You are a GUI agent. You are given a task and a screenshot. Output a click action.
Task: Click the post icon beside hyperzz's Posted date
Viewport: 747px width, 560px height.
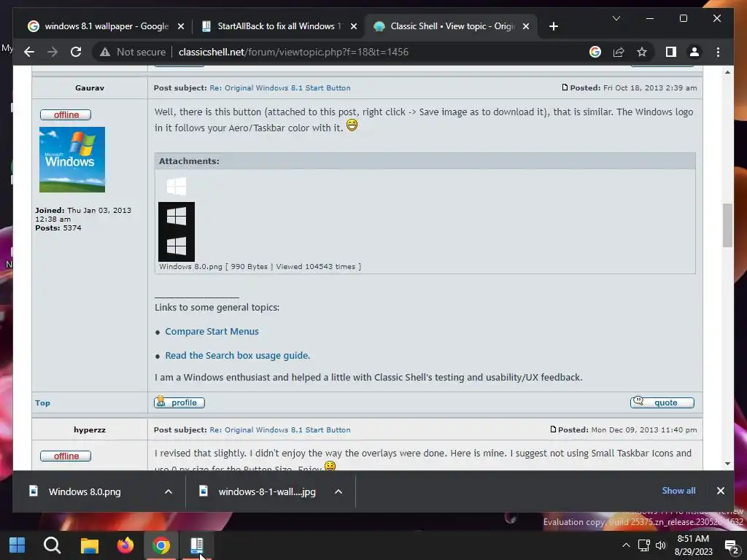click(553, 429)
